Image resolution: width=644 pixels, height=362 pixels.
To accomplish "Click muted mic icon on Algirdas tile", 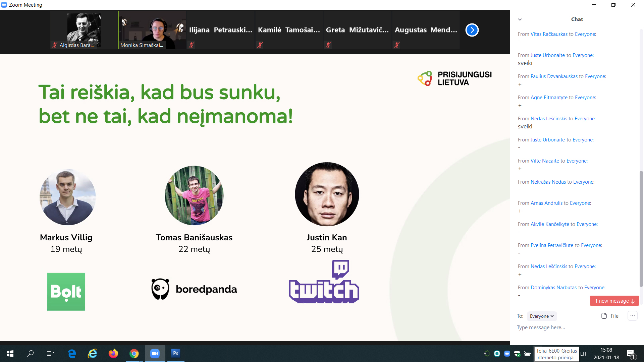I will pos(55,45).
